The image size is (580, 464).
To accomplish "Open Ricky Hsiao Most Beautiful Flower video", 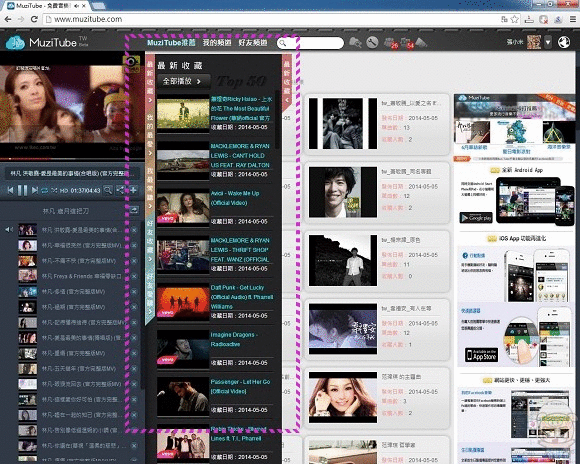I will (x=242, y=109).
